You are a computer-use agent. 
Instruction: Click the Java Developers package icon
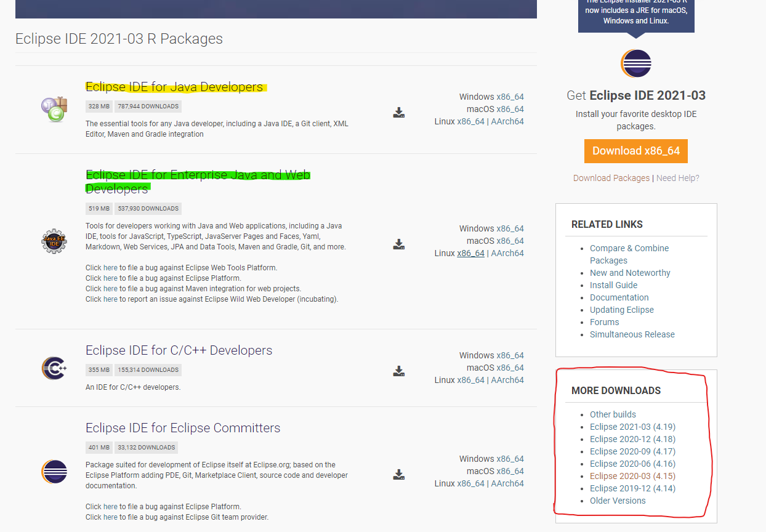(x=54, y=109)
